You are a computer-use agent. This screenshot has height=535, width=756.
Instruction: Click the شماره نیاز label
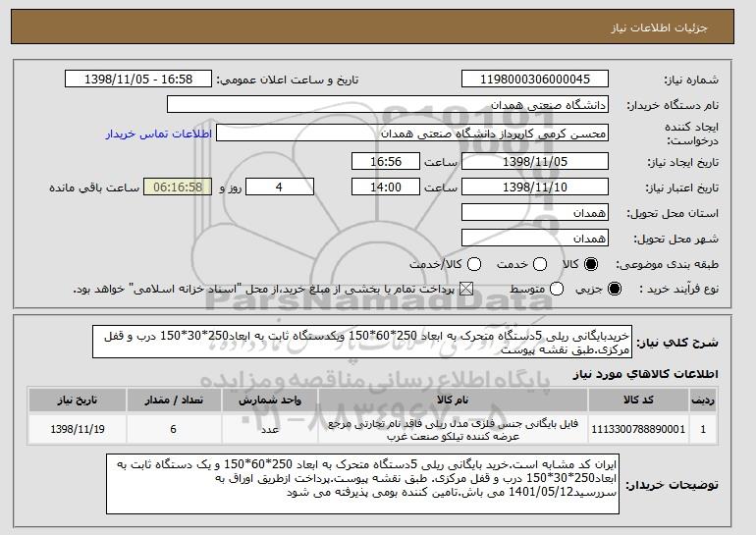click(x=691, y=80)
